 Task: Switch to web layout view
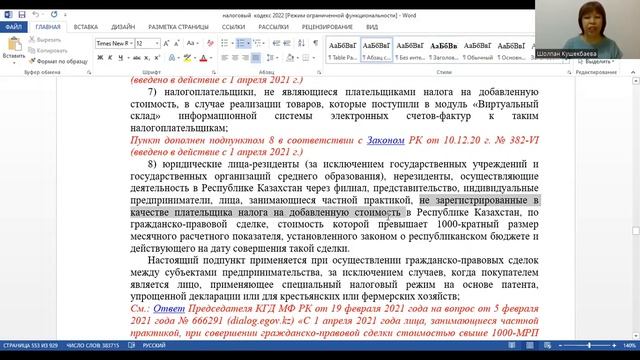[548, 345]
